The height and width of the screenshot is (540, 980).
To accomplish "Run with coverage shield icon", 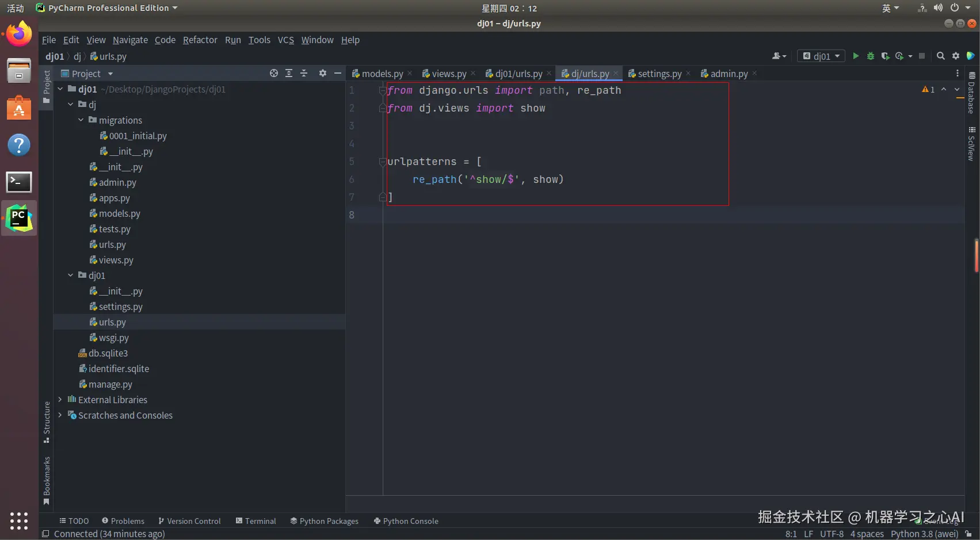I will [885, 56].
